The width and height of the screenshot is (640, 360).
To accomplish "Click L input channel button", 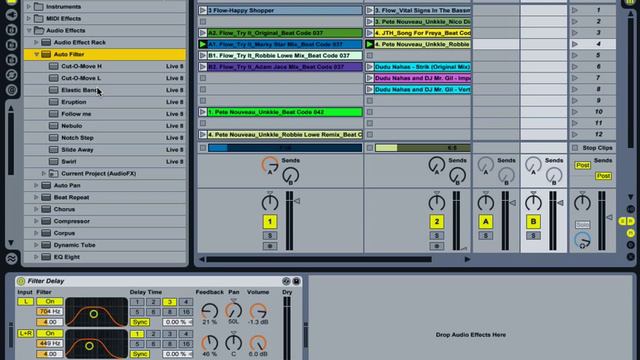I will click(25, 302).
